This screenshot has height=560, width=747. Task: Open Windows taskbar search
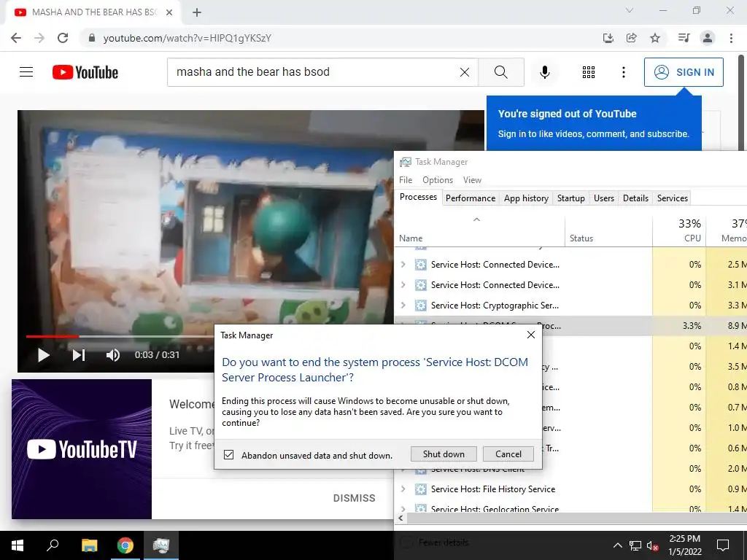tap(53, 545)
